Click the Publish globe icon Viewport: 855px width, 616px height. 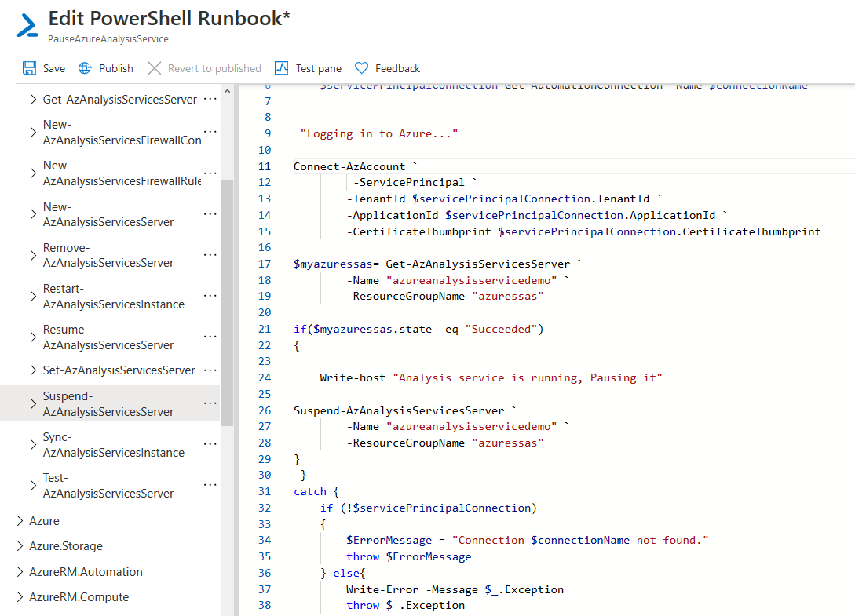point(85,68)
